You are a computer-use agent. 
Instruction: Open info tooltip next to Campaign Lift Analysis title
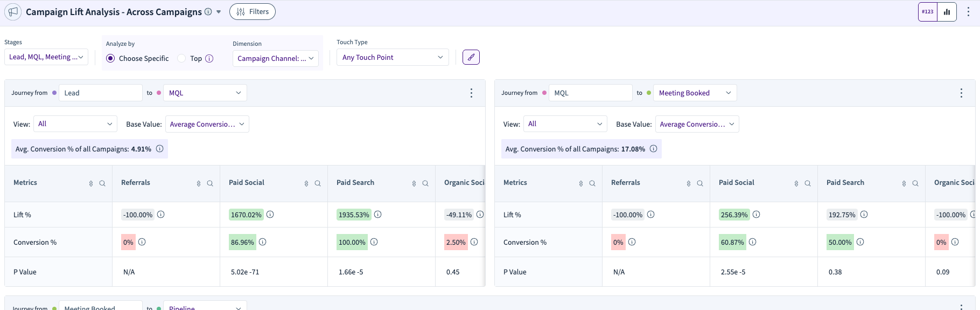(x=208, y=12)
